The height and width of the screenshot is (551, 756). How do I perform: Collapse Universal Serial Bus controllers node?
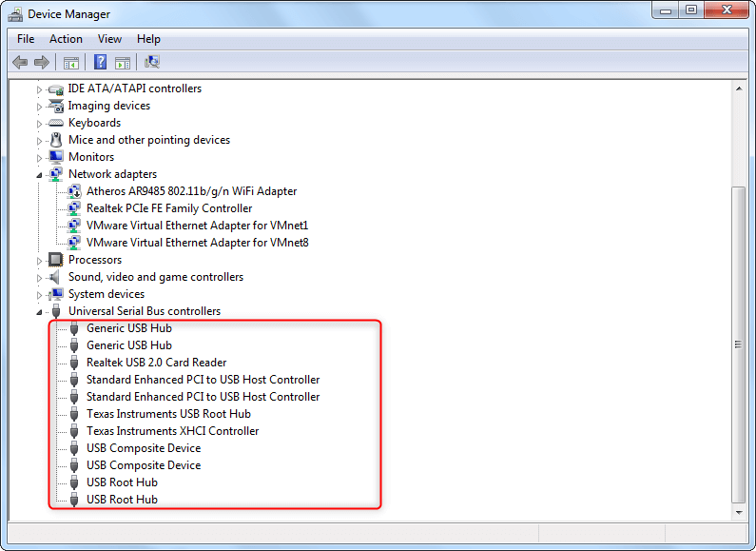39,312
